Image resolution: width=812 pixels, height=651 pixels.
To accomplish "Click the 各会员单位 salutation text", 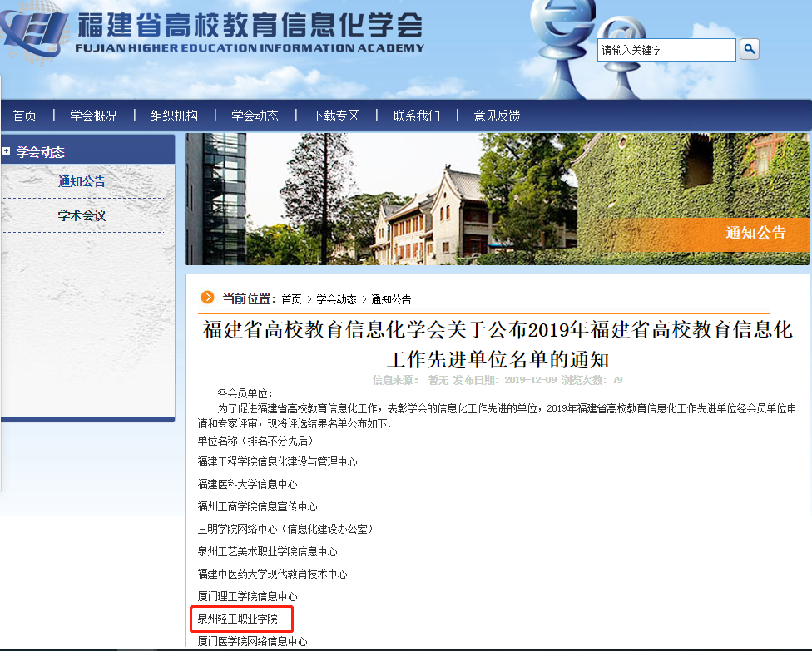I will click(x=245, y=392).
